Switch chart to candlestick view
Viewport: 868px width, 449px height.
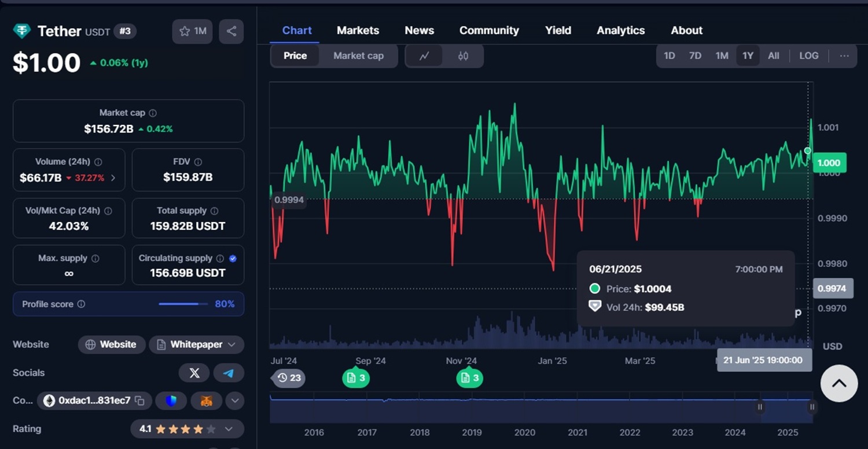pyautogui.click(x=463, y=56)
